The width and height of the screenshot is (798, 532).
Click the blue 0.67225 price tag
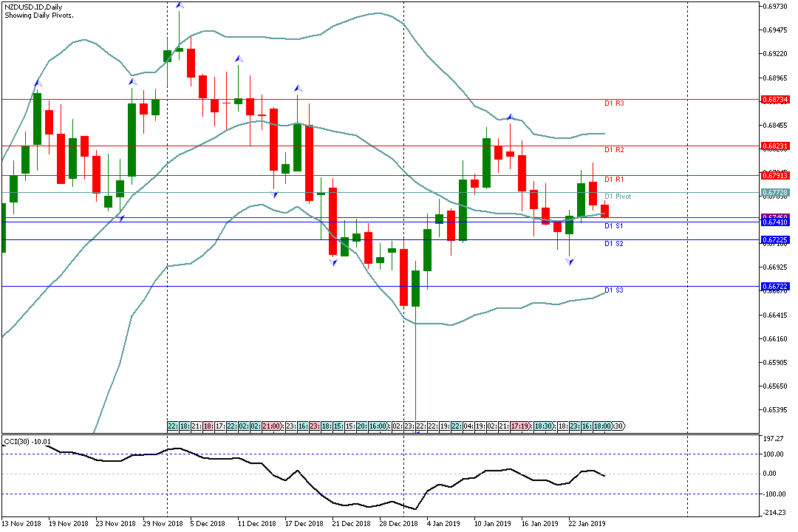click(775, 240)
